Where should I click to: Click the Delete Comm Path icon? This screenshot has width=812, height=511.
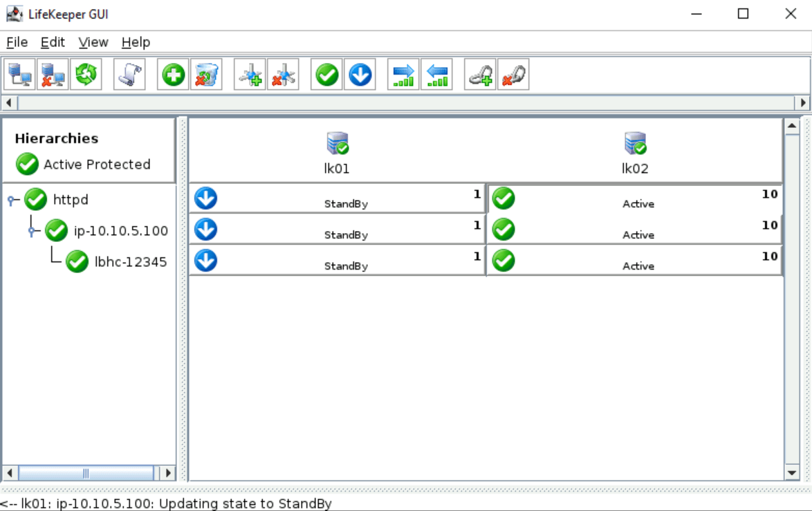283,75
